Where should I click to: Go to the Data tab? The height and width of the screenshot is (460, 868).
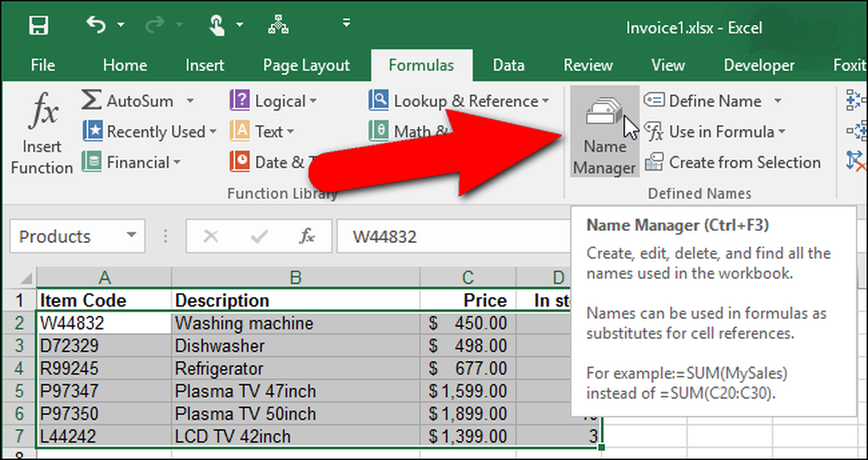(x=509, y=65)
